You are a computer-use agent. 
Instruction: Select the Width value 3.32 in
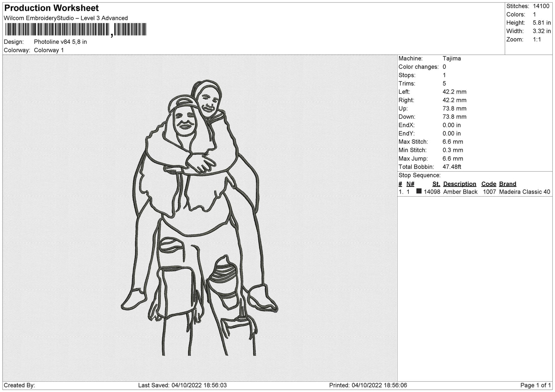[542, 31]
